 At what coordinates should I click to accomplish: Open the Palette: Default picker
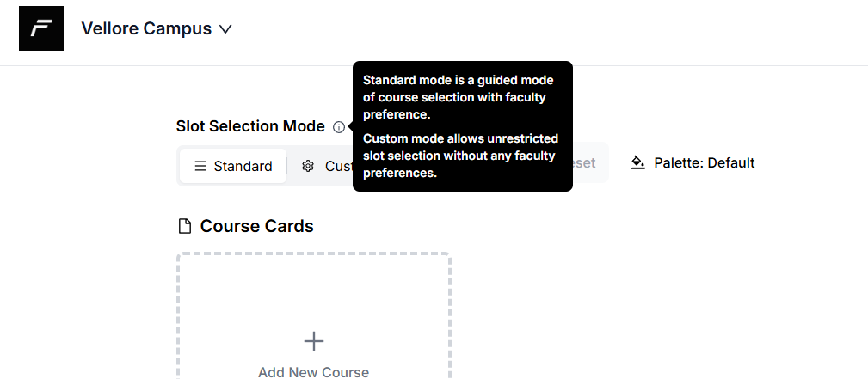(x=693, y=162)
